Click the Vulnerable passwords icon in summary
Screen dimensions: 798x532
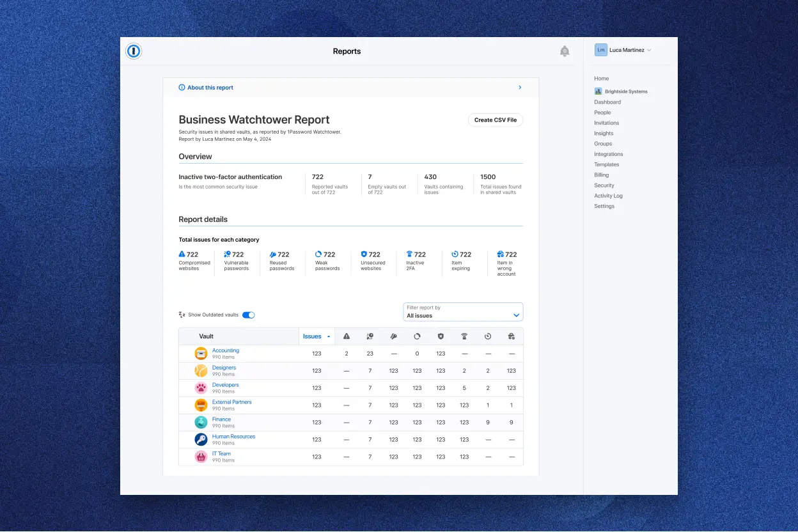[x=227, y=254]
